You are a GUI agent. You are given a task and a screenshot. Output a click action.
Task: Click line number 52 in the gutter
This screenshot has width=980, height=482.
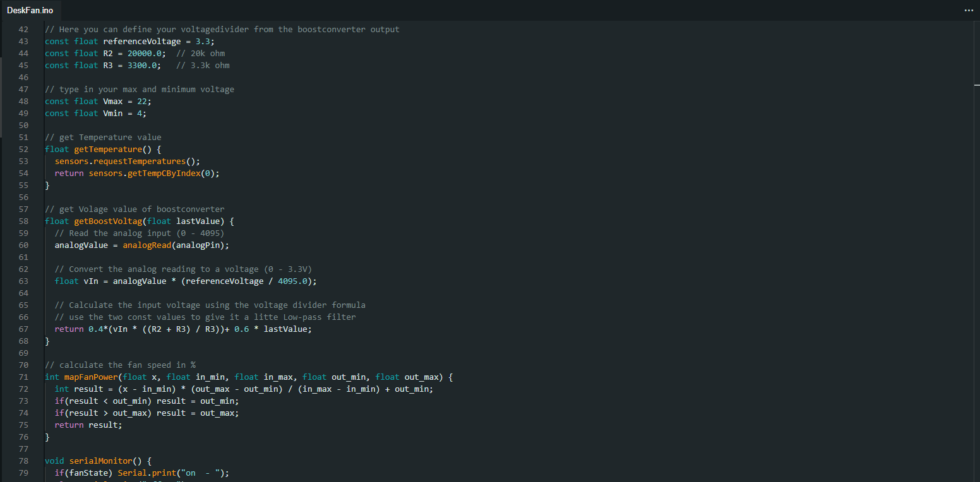tap(23, 149)
